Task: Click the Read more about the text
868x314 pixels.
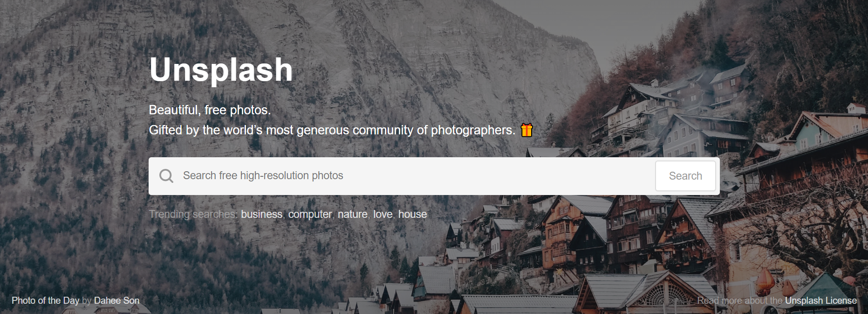Action: pos(739,300)
